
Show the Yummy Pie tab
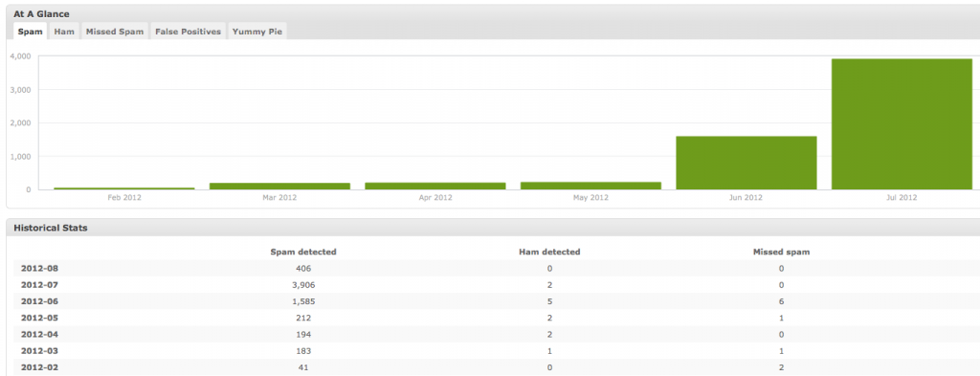tap(257, 32)
